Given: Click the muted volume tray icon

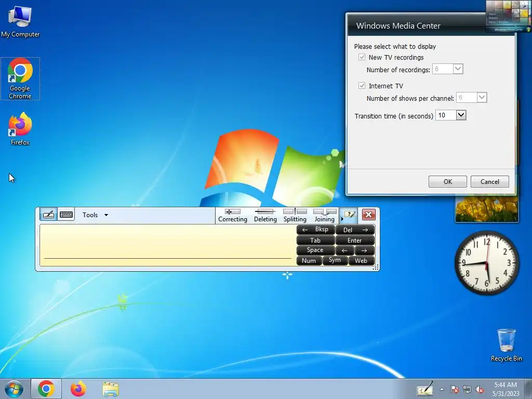Looking at the screenshot, I should click(480, 389).
